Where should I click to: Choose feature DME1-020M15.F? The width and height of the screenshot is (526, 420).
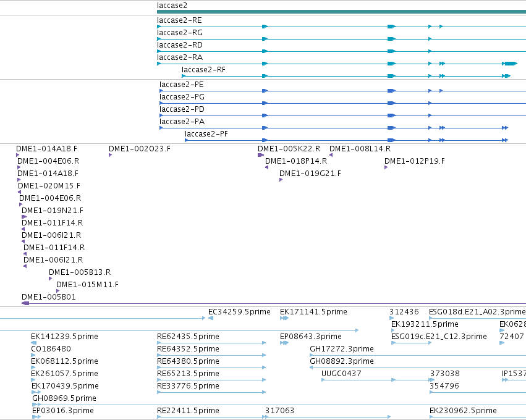(x=49, y=186)
